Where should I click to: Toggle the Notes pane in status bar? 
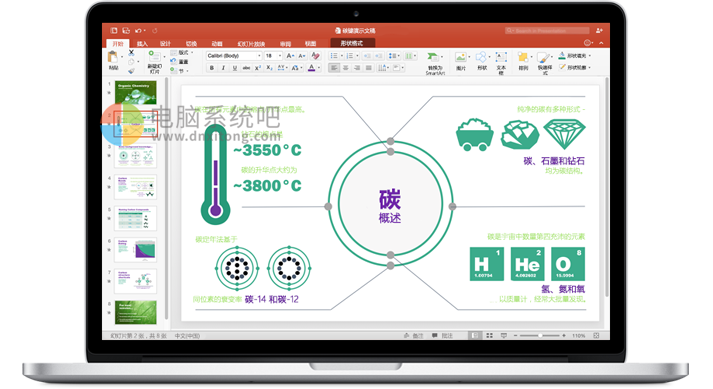coord(413,335)
